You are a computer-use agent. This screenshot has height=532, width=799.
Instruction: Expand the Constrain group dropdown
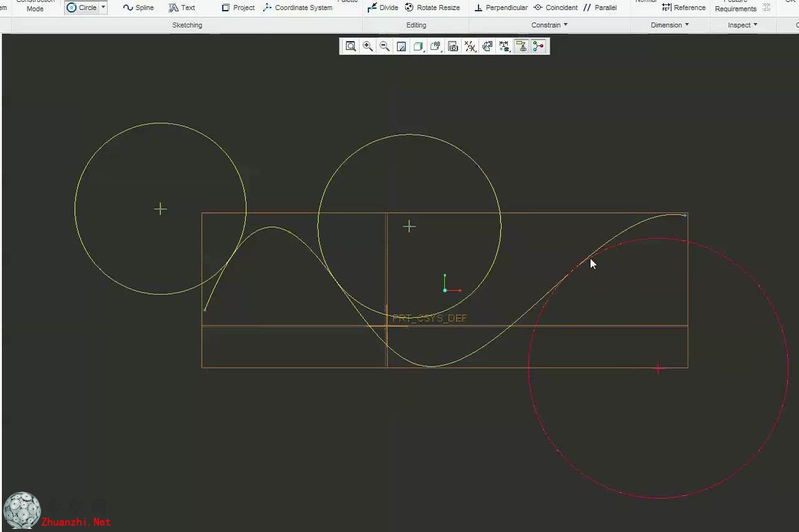pyautogui.click(x=550, y=25)
